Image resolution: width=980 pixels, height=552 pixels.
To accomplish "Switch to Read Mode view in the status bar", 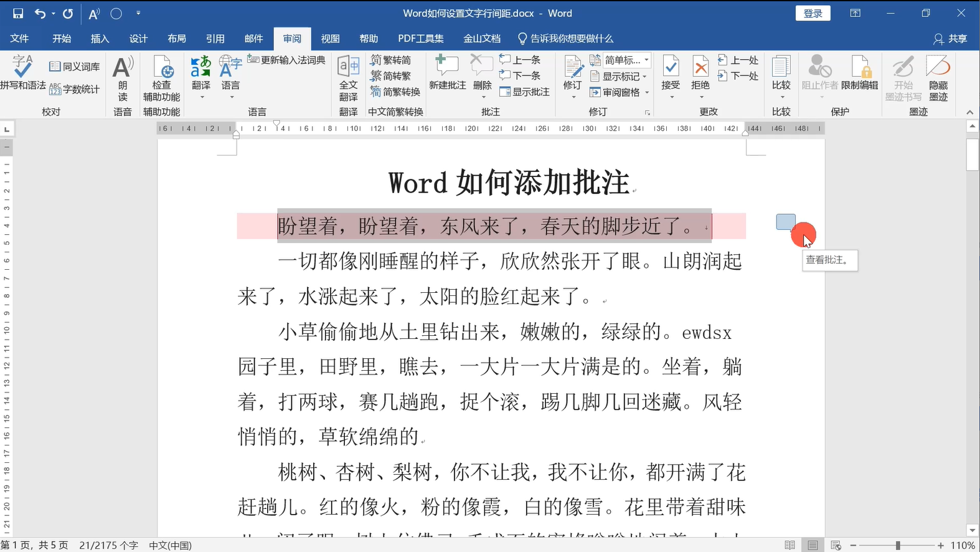I will pyautogui.click(x=790, y=545).
